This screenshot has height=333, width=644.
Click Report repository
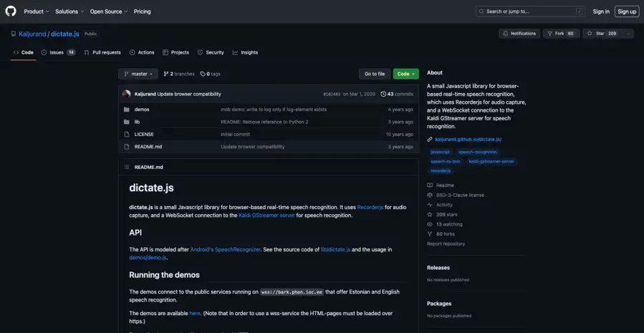click(x=446, y=243)
